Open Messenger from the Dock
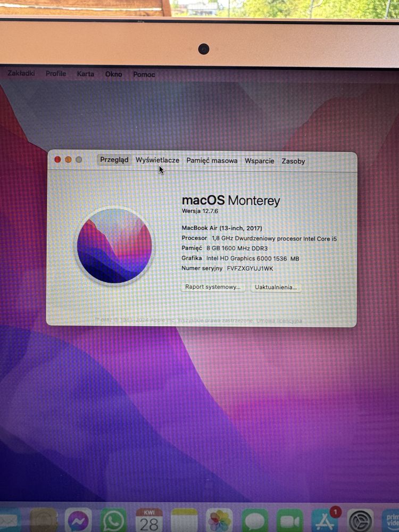This screenshot has width=399, height=532. click(78, 520)
